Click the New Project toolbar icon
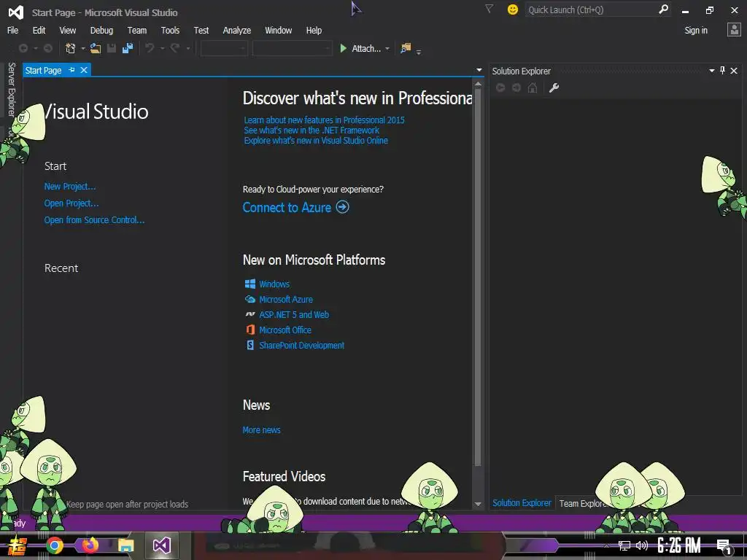 (71, 48)
